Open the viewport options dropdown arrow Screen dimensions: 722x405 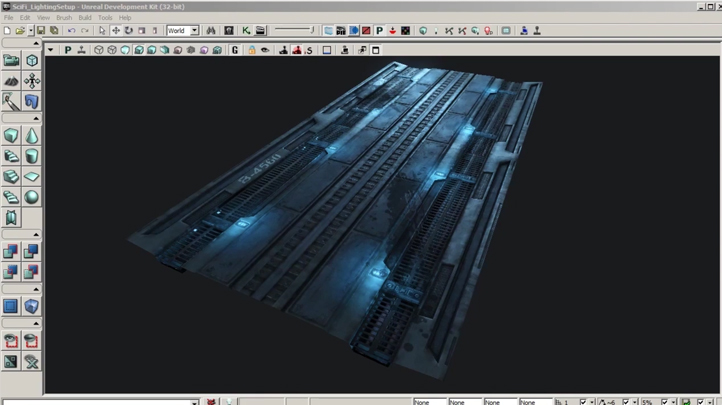pyautogui.click(x=50, y=50)
